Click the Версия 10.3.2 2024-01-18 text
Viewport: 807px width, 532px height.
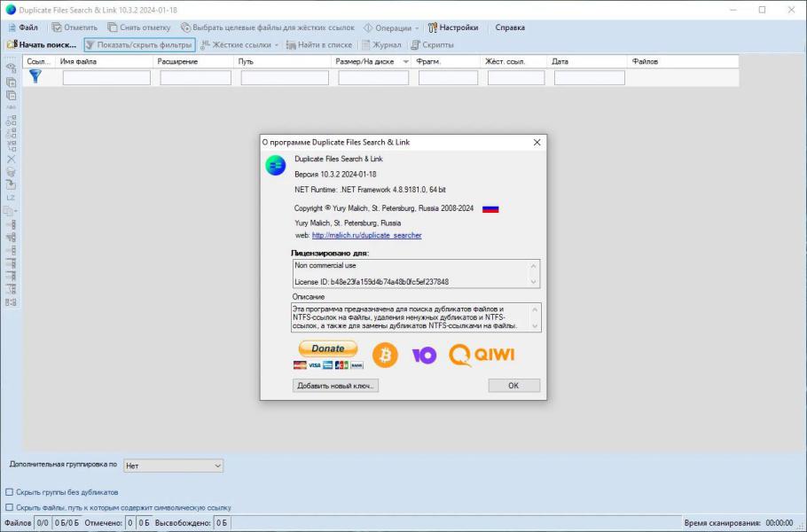coord(335,175)
